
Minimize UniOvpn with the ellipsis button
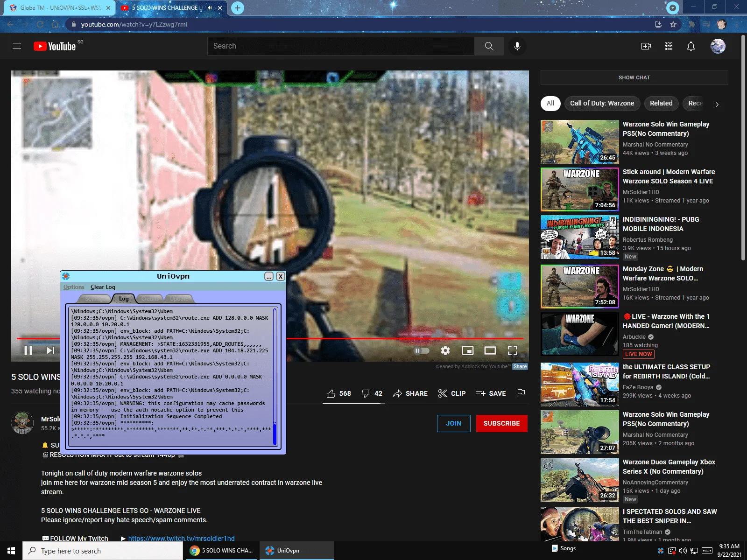(x=269, y=276)
